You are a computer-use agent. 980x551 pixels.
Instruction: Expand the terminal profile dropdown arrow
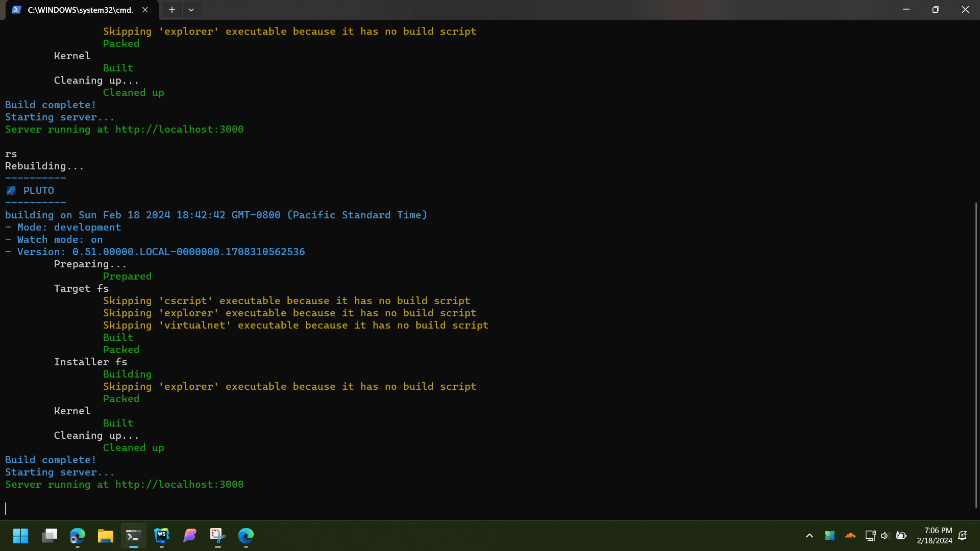click(191, 10)
